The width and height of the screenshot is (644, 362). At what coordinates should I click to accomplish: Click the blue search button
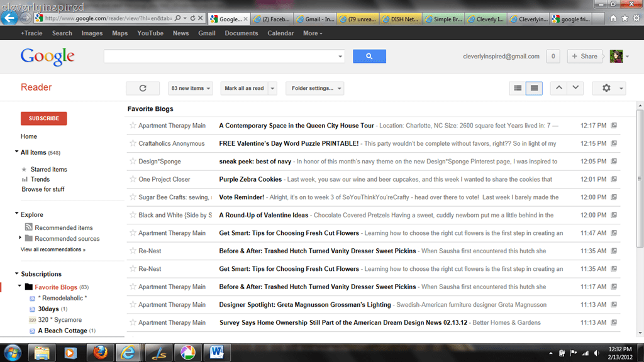[369, 56]
